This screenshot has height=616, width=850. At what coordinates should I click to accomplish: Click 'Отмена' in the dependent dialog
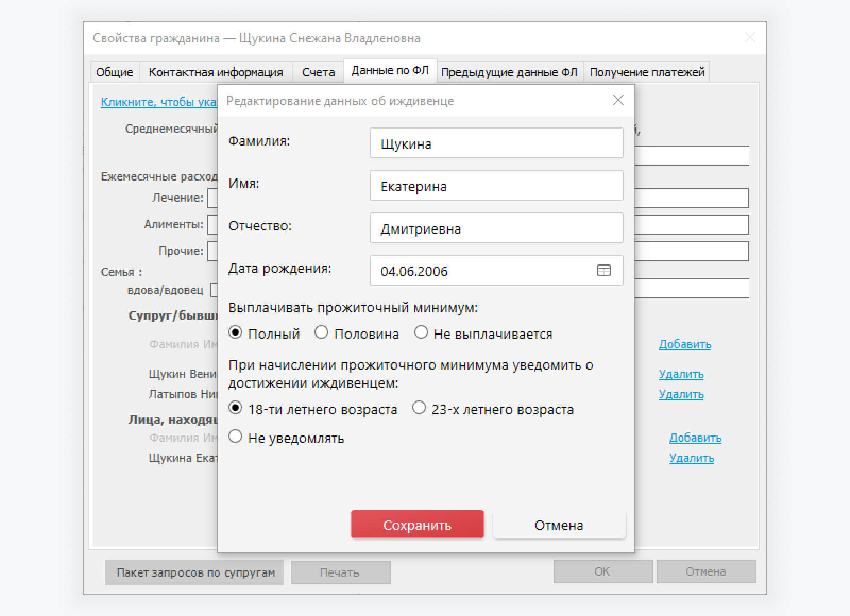tap(559, 525)
